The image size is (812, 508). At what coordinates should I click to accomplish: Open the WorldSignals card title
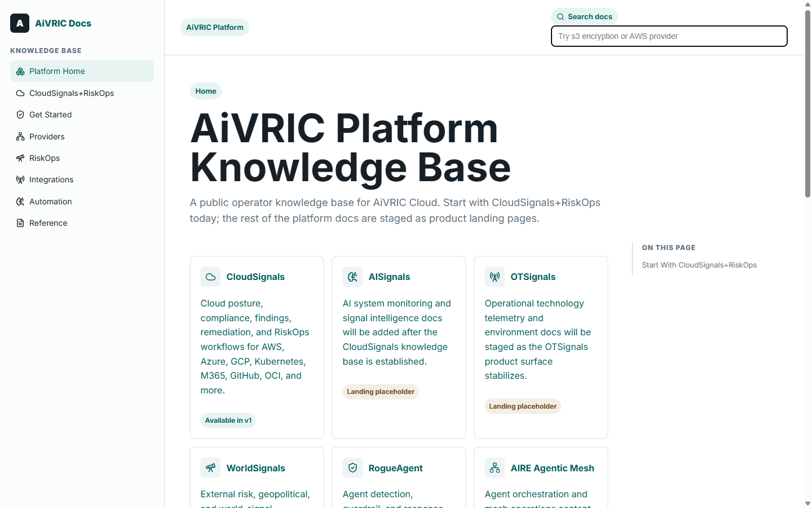coord(255,468)
